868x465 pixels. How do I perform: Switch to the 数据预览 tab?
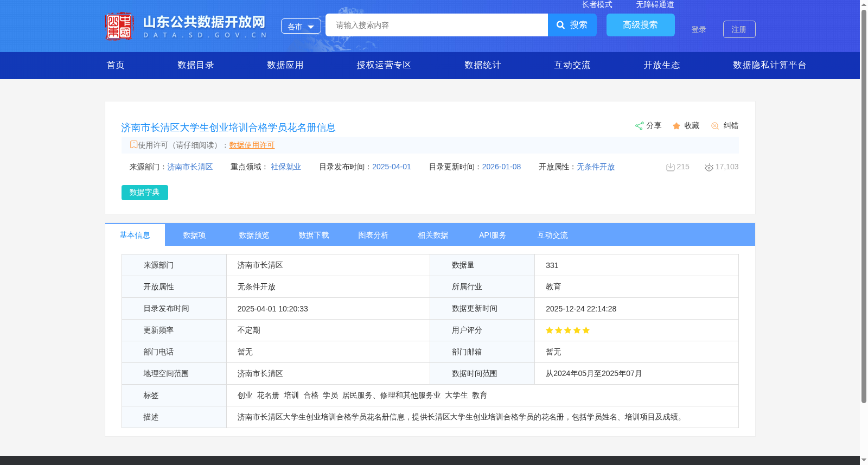point(254,235)
